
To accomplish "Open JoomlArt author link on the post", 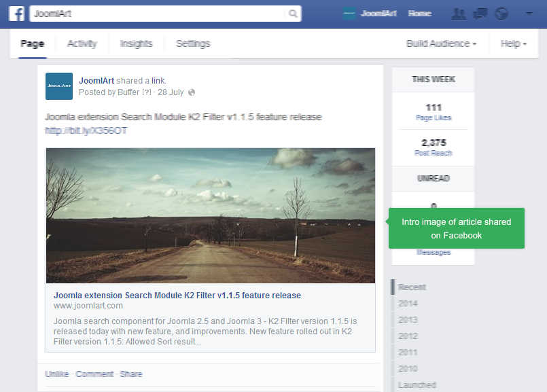I will [x=96, y=81].
